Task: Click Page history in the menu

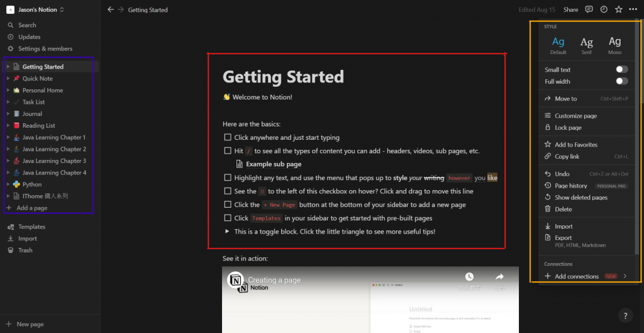Action: coord(586,186)
